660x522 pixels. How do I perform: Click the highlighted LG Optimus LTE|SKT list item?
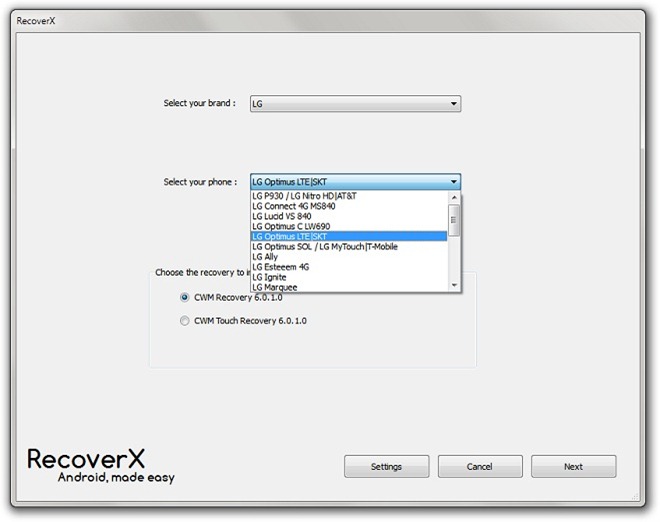[349, 236]
